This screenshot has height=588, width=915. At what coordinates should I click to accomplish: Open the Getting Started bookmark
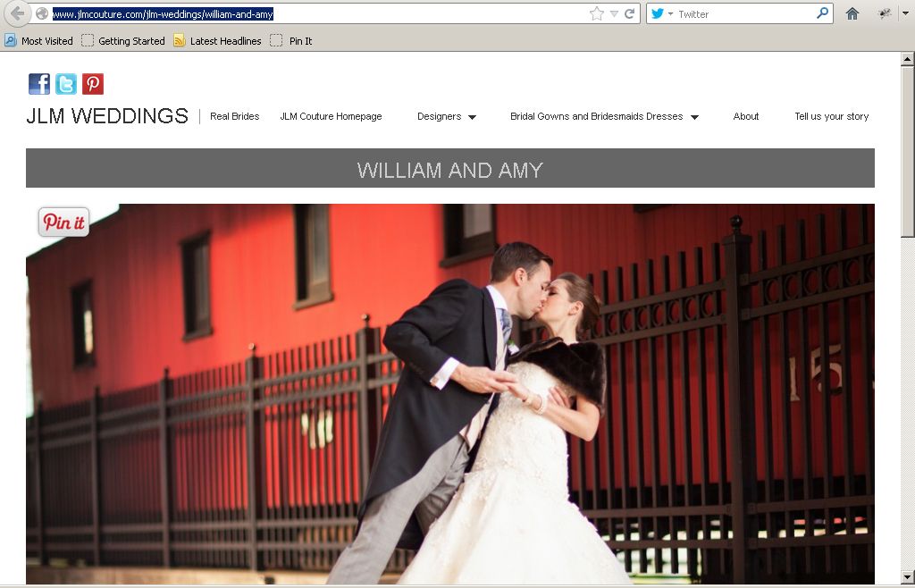tap(123, 41)
